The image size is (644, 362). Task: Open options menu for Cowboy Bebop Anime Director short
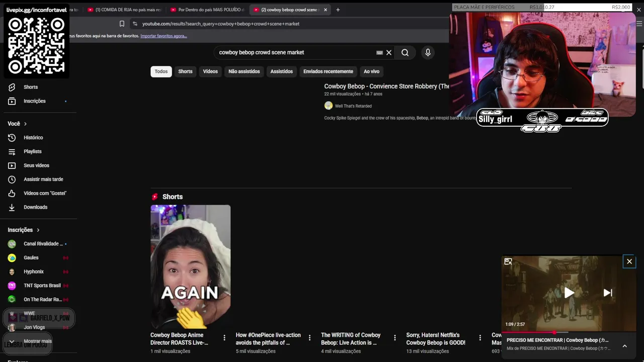coord(224,338)
